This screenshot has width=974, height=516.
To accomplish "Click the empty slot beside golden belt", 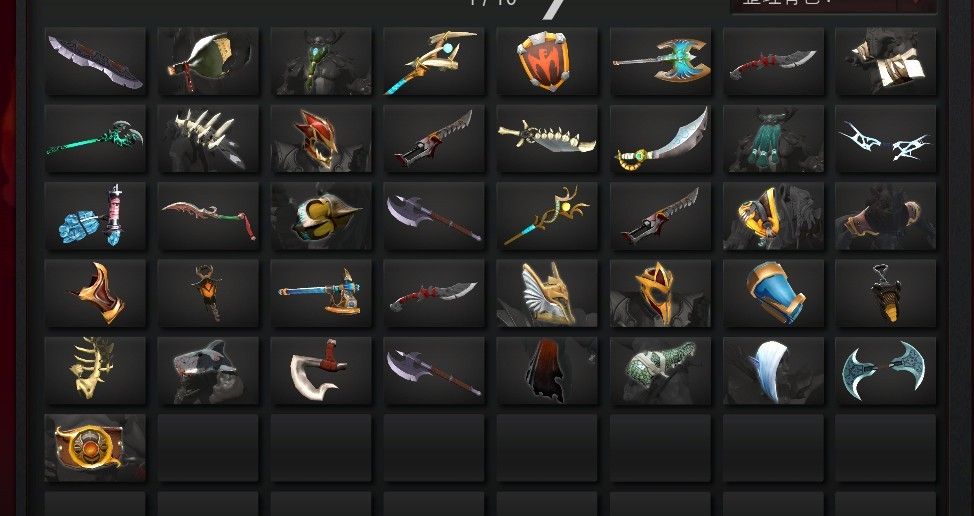I will pos(208,448).
